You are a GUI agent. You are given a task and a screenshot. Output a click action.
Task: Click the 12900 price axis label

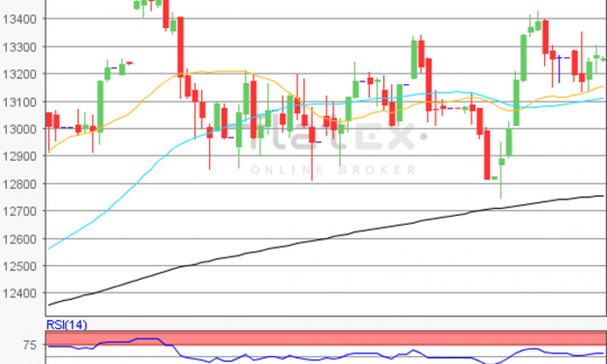(19, 157)
